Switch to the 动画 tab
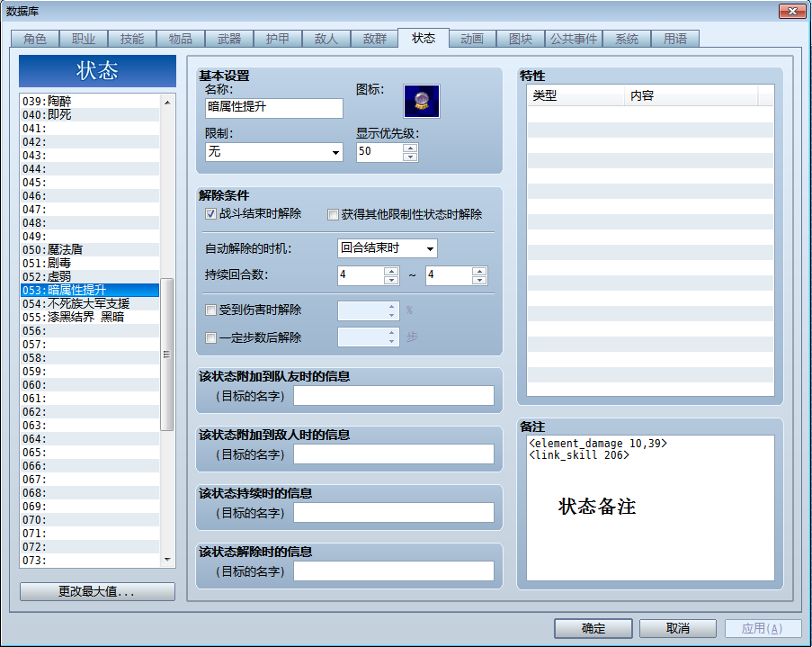The image size is (812, 647). [x=472, y=39]
